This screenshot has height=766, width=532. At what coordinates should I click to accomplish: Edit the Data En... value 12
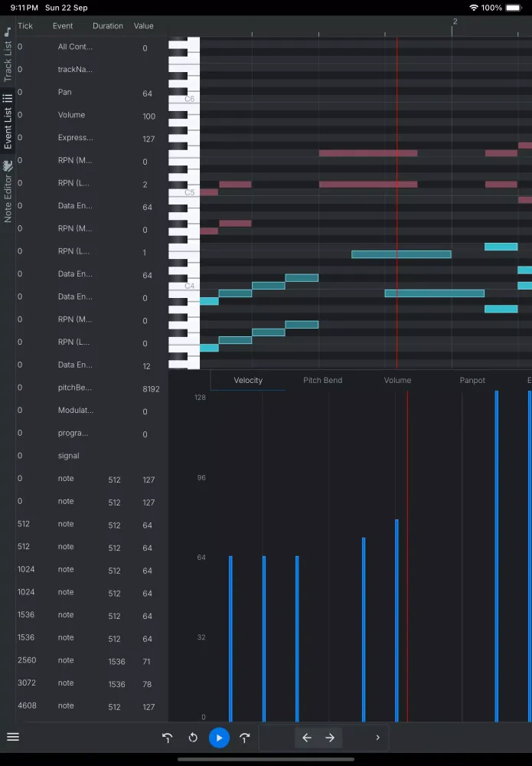point(146,366)
